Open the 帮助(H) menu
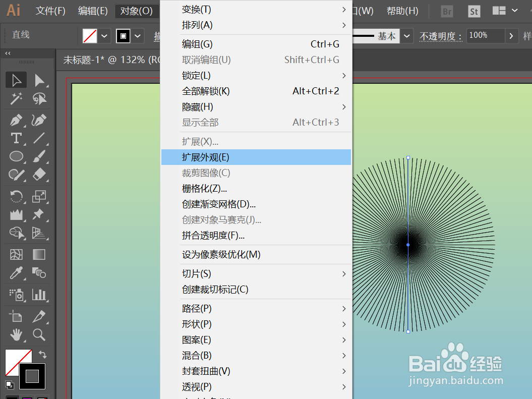Viewport: 532px width, 399px height. point(402,11)
